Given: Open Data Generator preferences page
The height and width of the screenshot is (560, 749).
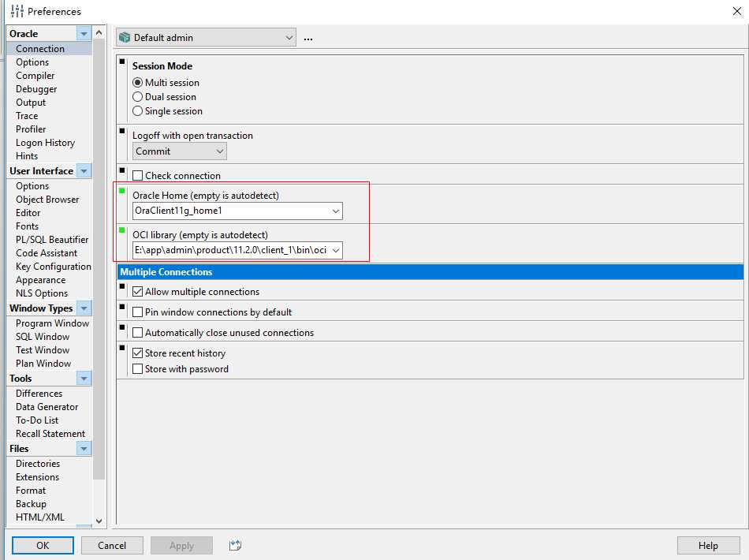Looking at the screenshot, I should pos(47,407).
